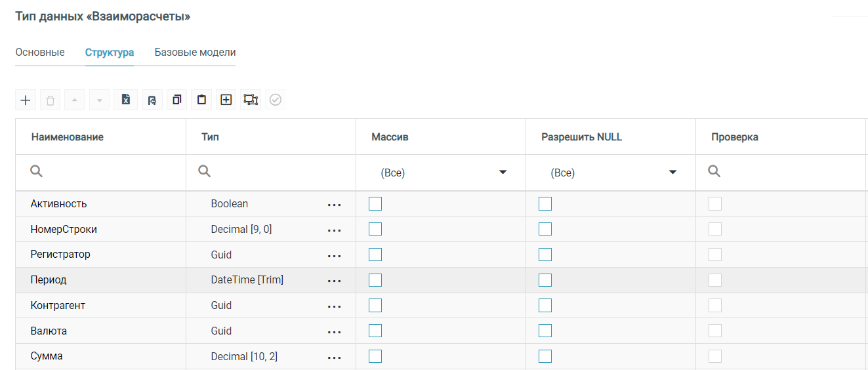Select the Валюта row name cell

pyautogui.click(x=49, y=331)
